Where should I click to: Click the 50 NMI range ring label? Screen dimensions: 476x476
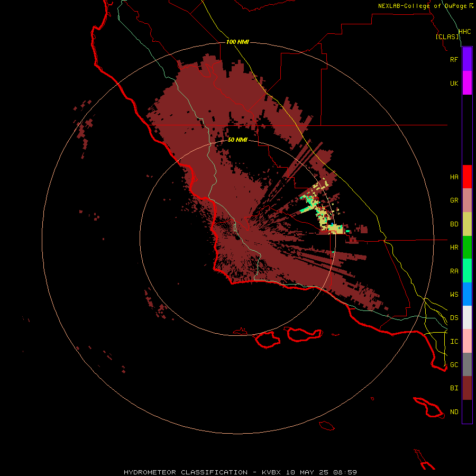coord(237,140)
